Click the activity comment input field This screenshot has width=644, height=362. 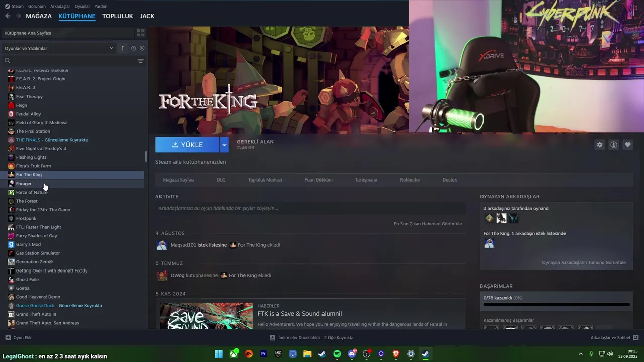pyautogui.click(x=310, y=208)
